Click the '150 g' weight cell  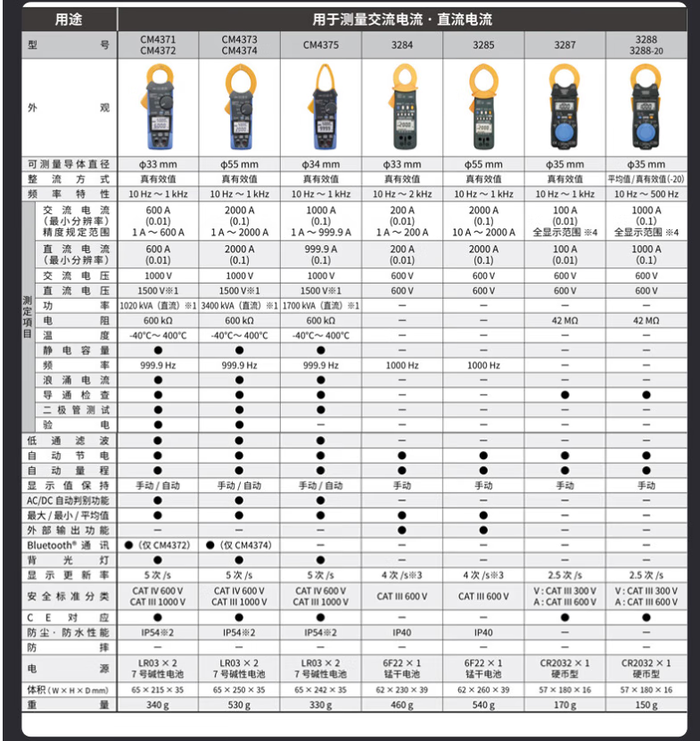point(646,704)
